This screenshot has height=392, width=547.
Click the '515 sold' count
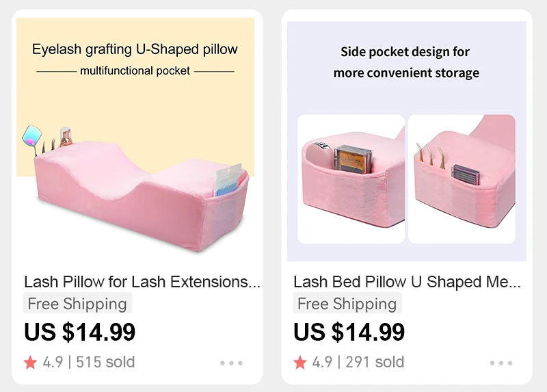click(105, 363)
